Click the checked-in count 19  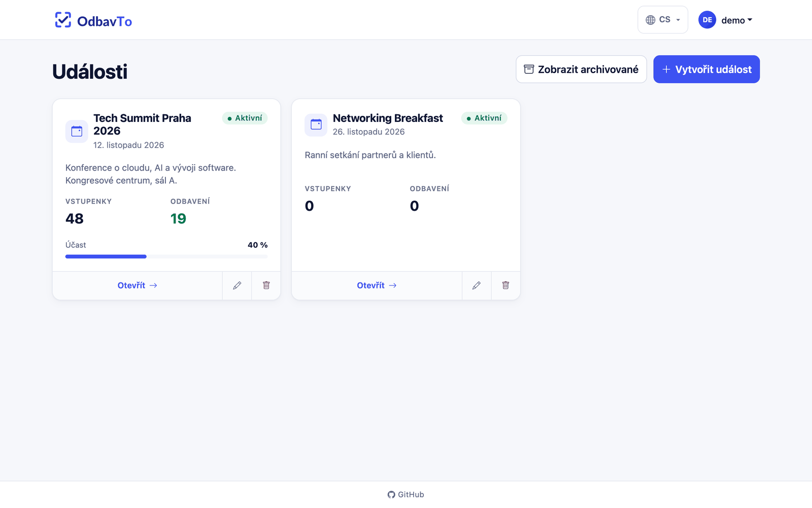point(178,219)
